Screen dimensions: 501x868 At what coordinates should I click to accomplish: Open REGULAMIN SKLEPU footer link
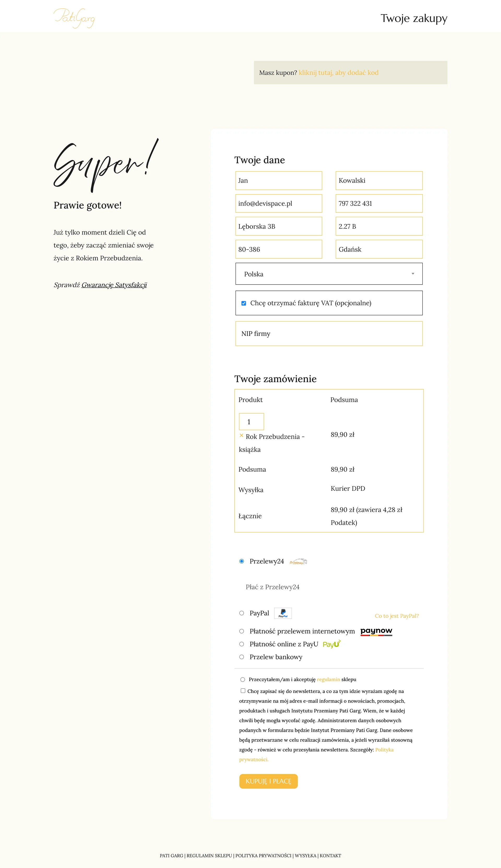[x=209, y=856]
